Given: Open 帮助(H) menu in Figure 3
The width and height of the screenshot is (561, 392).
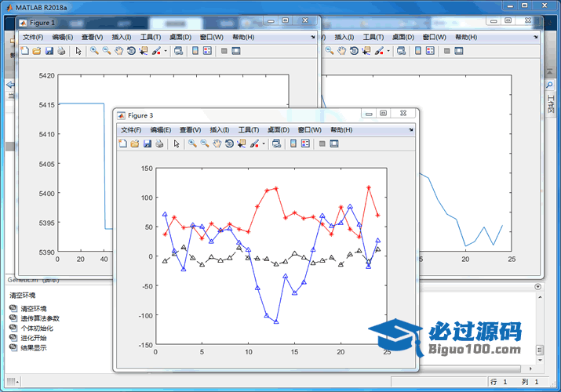Looking at the screenshot, I should click(x=341, y=130).
